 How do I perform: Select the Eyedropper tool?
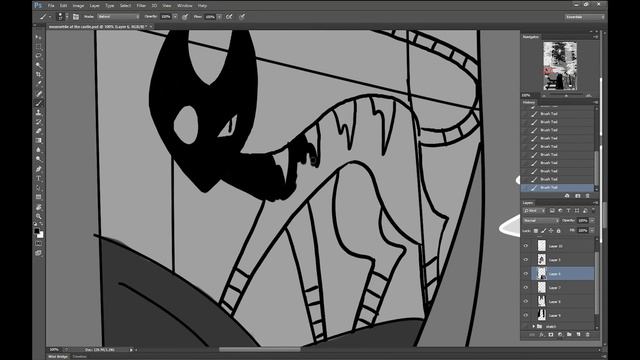click(38, 84)
